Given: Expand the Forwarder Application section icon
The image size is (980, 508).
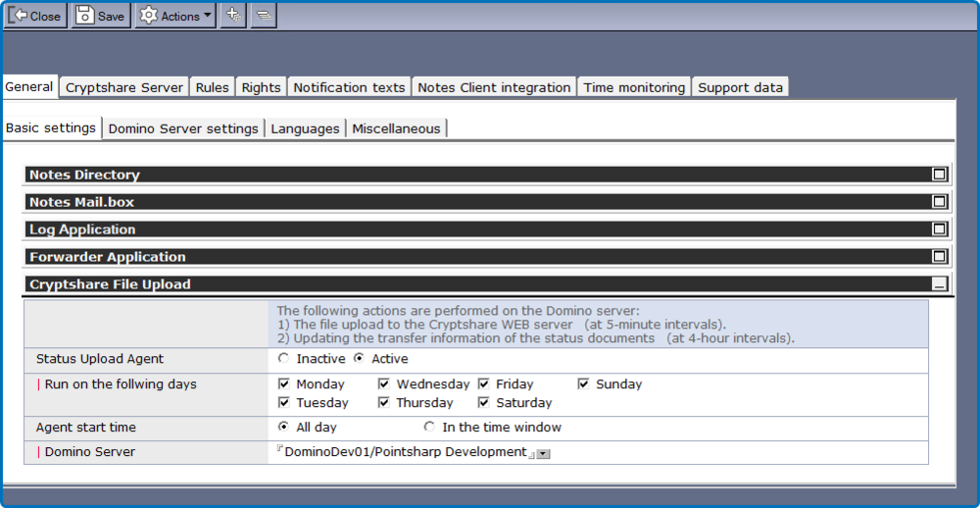Looking at the screenshot, I should pyautogui.click(x=939, y=257).
